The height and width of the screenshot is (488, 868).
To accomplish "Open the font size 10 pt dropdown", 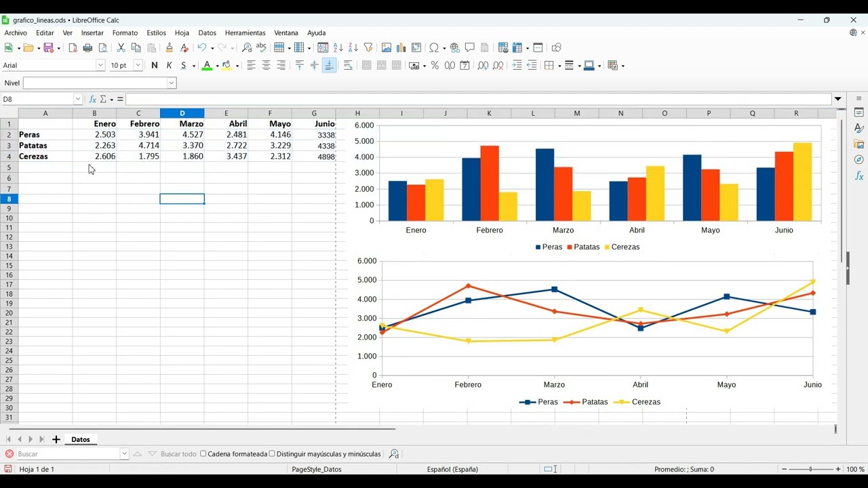I will click(x=138, y=65).
